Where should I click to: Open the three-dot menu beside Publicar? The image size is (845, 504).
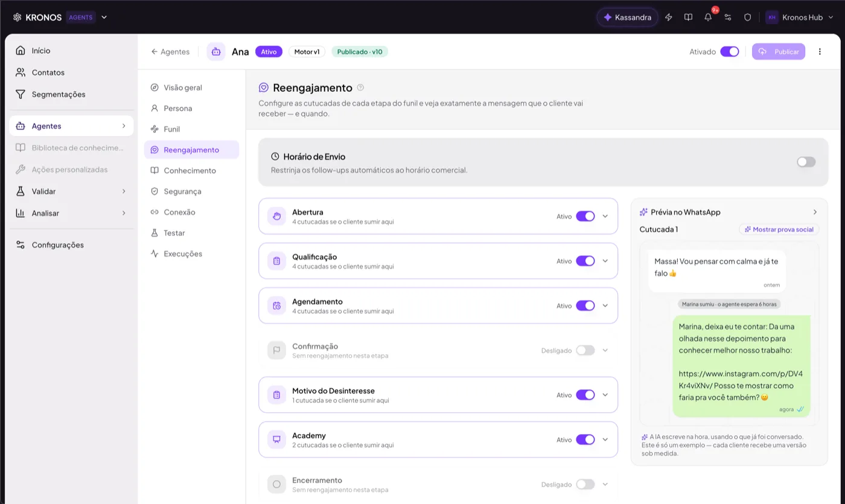820,52
